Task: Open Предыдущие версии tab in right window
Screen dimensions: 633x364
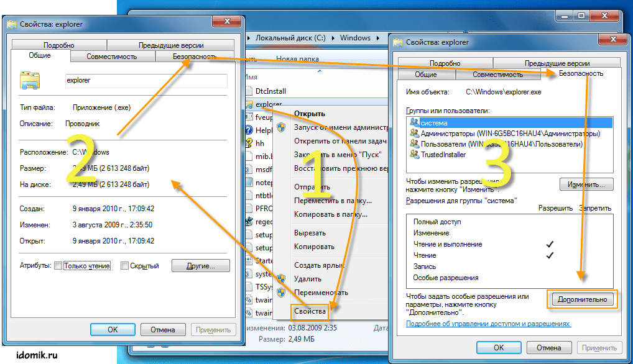Action: (x=557, y=63)
